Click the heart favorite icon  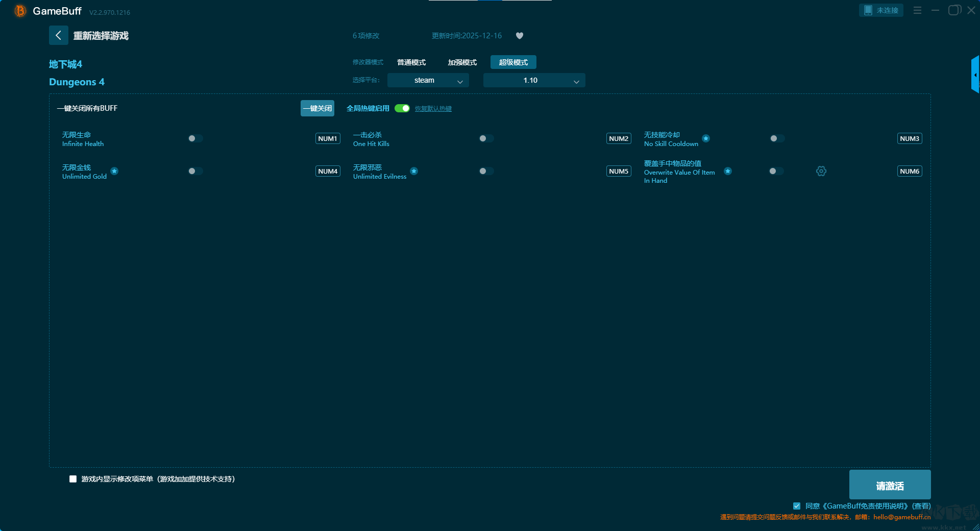pos(520,36)
